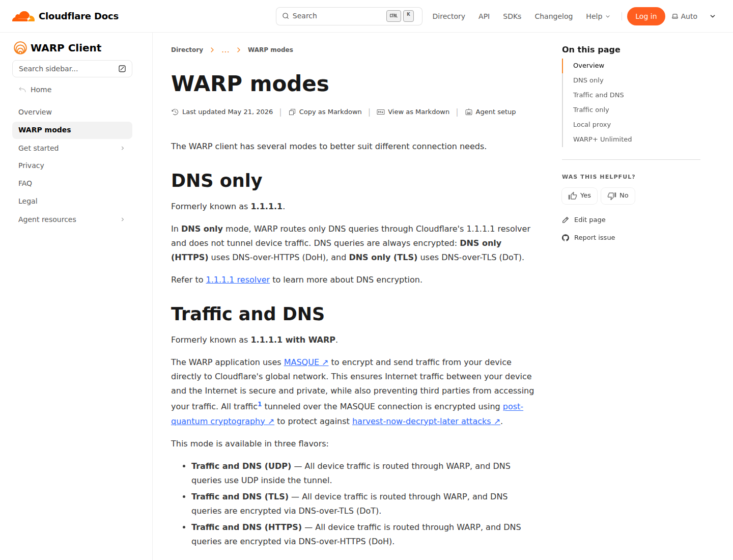Click the WARP modes page title
733x560 pixels.
(x=250, y=83)
